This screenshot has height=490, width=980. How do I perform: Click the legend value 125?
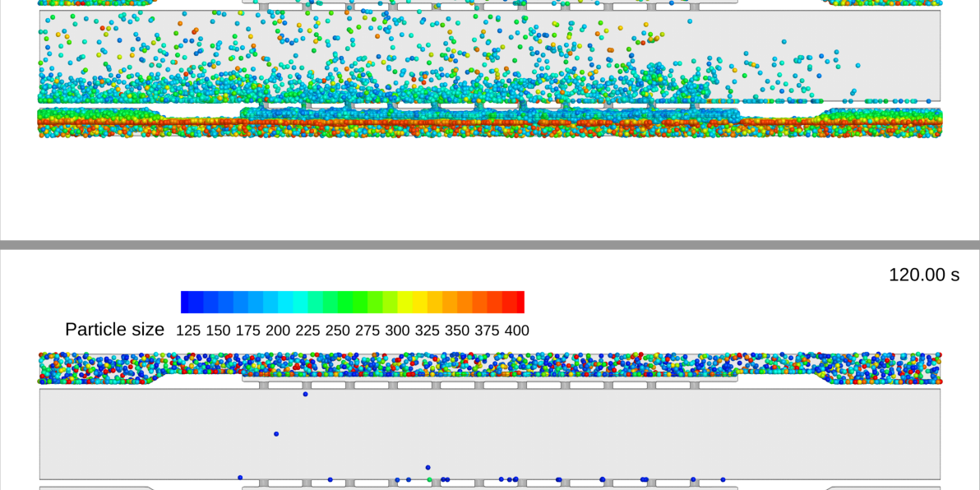pyautogui.click(x=188, y=331)
